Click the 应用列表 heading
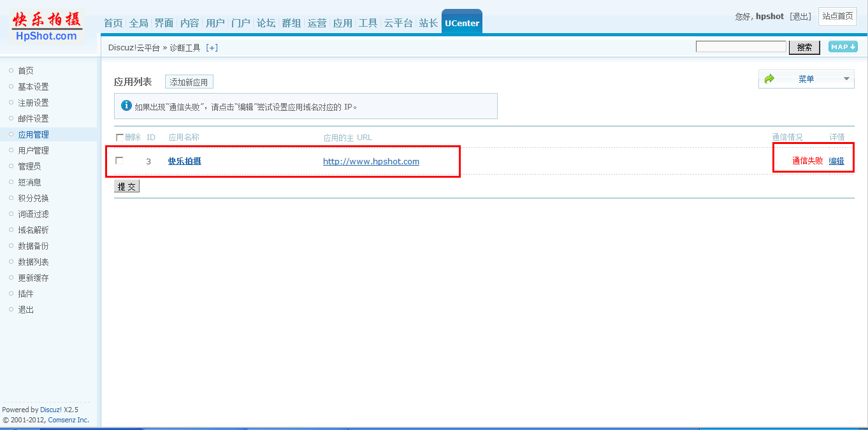The width and height of the screenshot is (868, 430). [x=133, y=82]
